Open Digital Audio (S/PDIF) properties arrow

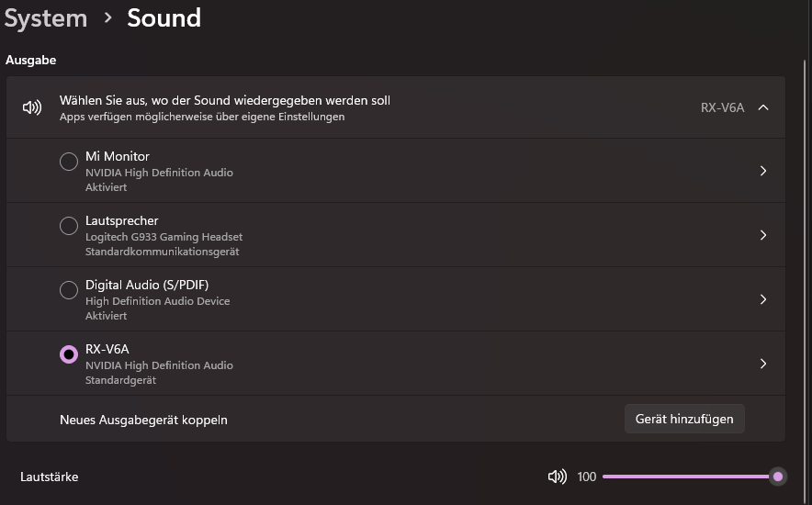(763, 299)
